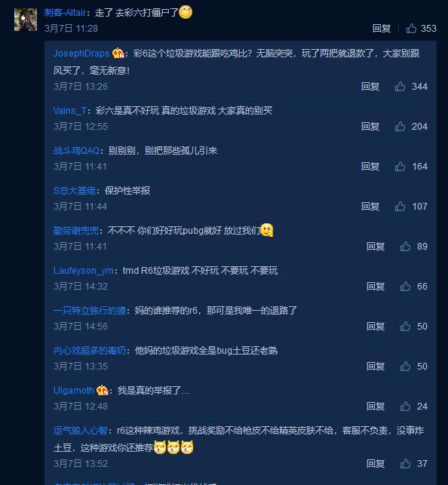The height and width of the screenshot is (485, 448).
Task: Open 刺客-Altair's avatar thumbnail
Action: (x=26, y=20)
